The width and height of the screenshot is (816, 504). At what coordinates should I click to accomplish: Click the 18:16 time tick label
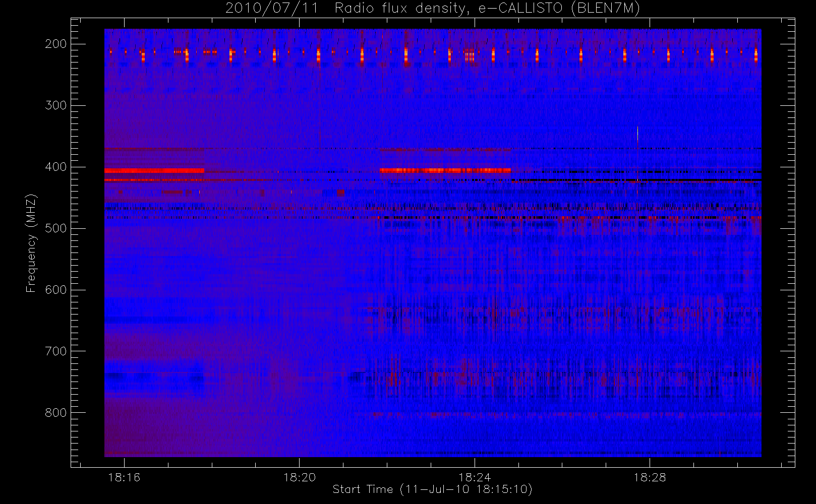pos(124,477)
